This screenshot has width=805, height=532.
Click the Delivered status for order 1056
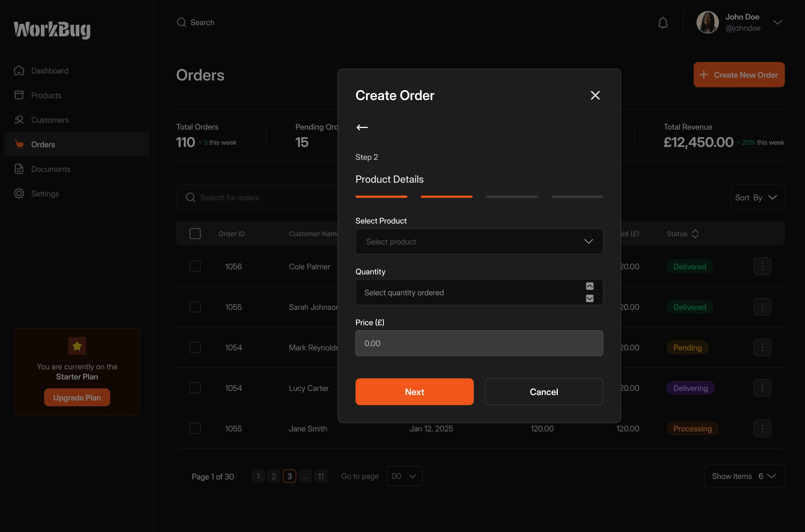click(690, 266)
